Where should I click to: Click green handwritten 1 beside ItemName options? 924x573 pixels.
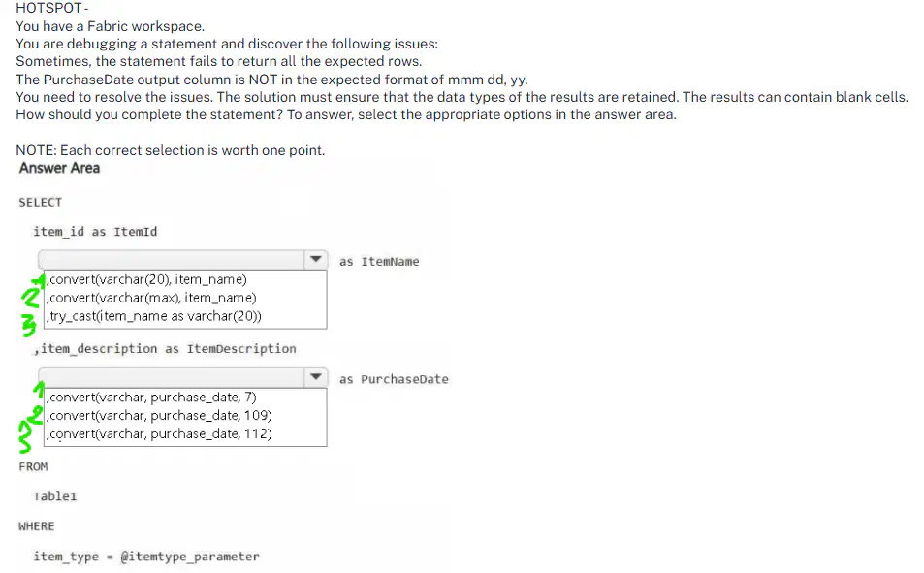39,280
